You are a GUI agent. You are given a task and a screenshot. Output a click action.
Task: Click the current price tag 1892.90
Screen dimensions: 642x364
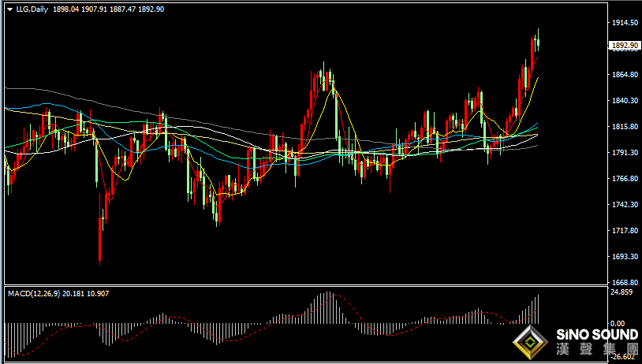pos(625,46)
